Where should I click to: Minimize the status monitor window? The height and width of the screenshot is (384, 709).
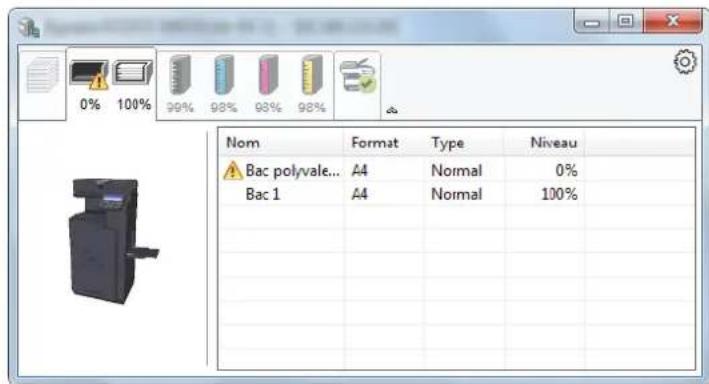591,21
